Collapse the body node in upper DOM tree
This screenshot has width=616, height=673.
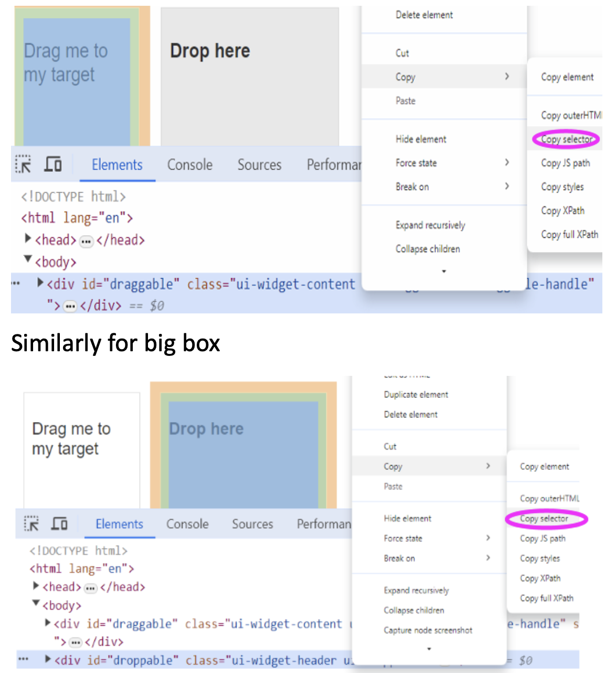(x=28, y=259)
